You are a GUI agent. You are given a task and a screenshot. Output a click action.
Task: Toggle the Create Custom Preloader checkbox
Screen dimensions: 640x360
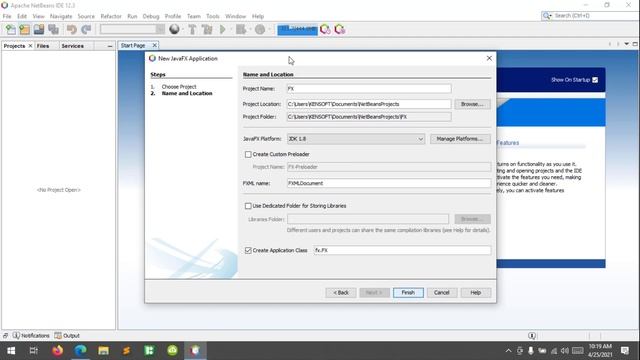pyautogui.click(x=248, y=154)
